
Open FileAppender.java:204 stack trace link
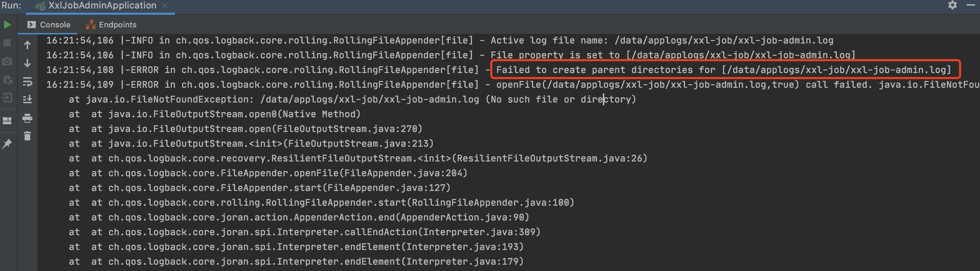point(404,173)
